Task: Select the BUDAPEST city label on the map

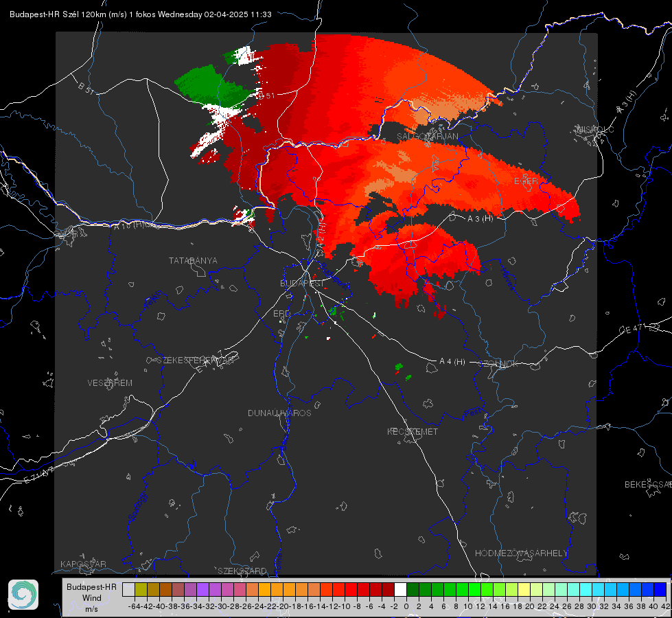Action: coord(302,284)
